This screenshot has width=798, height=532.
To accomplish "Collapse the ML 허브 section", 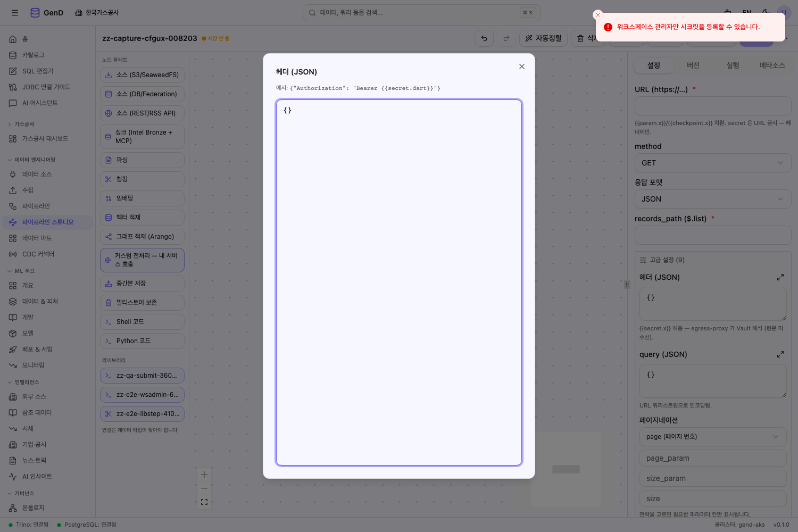I will coord(21,271).
